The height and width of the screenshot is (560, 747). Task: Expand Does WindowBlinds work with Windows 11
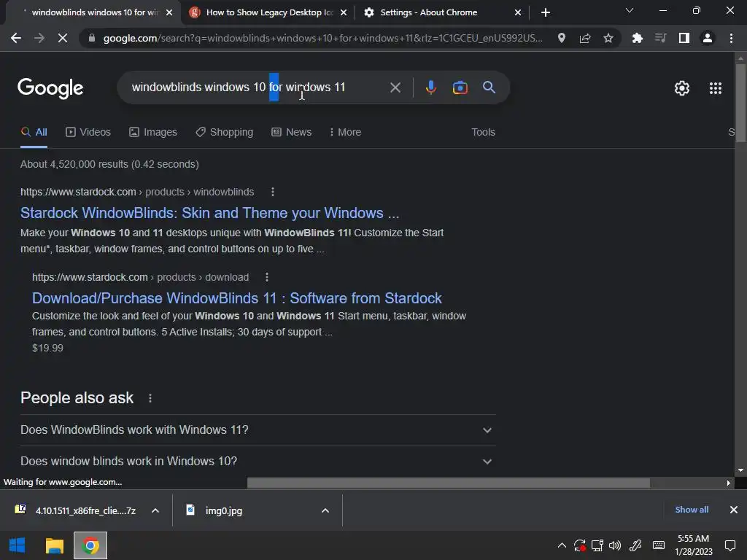[258, 430]
